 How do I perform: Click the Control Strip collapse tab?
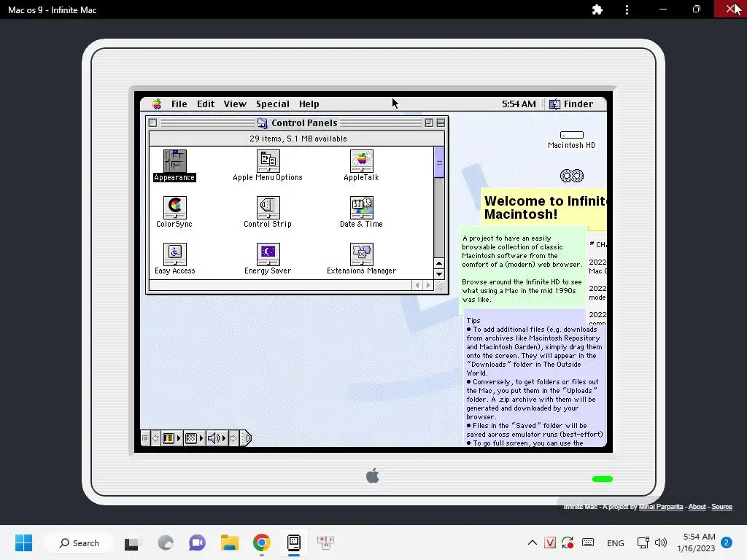[x=246, y=438]
